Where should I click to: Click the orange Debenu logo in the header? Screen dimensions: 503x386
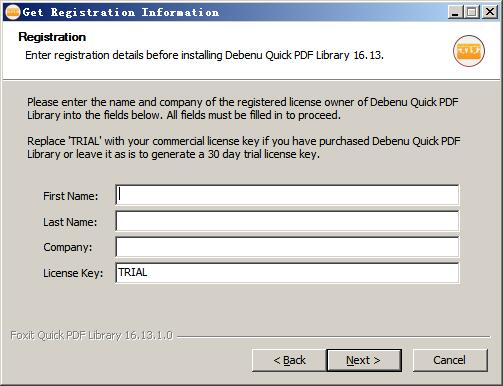(469, 51)
